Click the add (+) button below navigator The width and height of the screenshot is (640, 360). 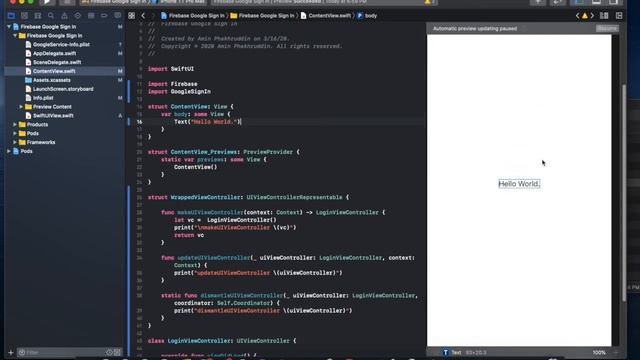point(11,352)
